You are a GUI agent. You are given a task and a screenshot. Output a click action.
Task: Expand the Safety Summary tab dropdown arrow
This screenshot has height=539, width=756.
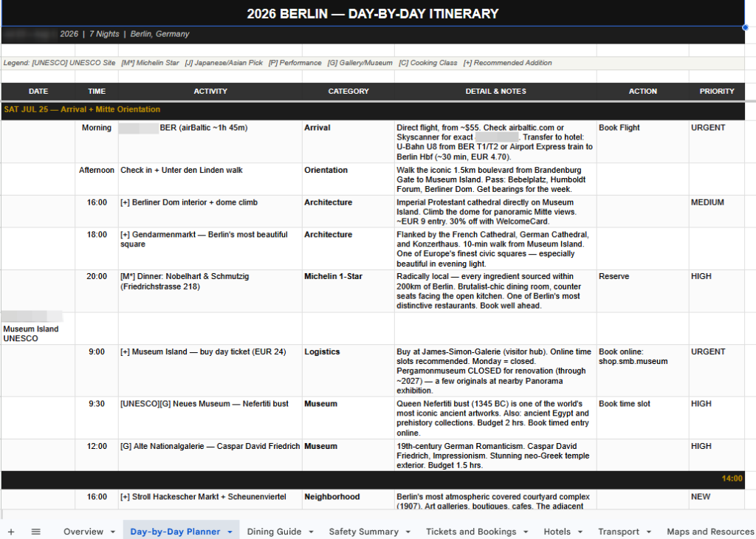(408, 532)
